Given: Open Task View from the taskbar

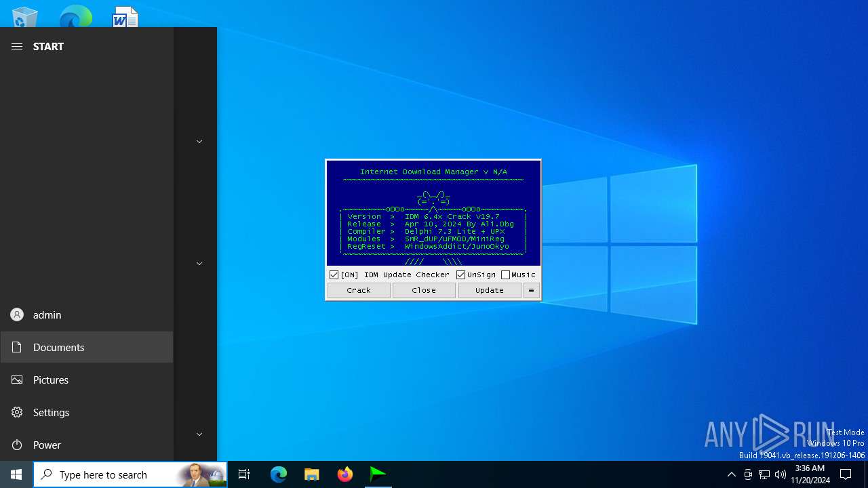Looking at the screenshot, I should click(x=244, y=474).
